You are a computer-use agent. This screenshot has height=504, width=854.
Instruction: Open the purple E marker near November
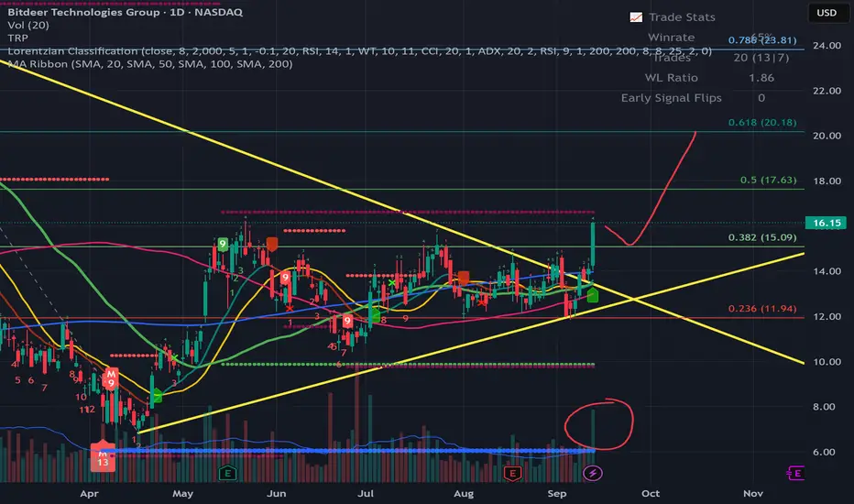click(795, 473)
